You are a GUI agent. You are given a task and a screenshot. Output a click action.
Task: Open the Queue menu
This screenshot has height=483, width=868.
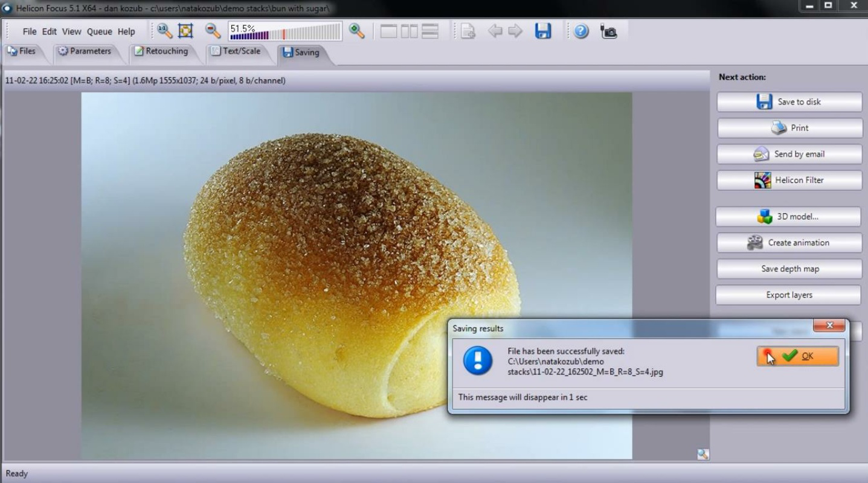tap(99, 31)
